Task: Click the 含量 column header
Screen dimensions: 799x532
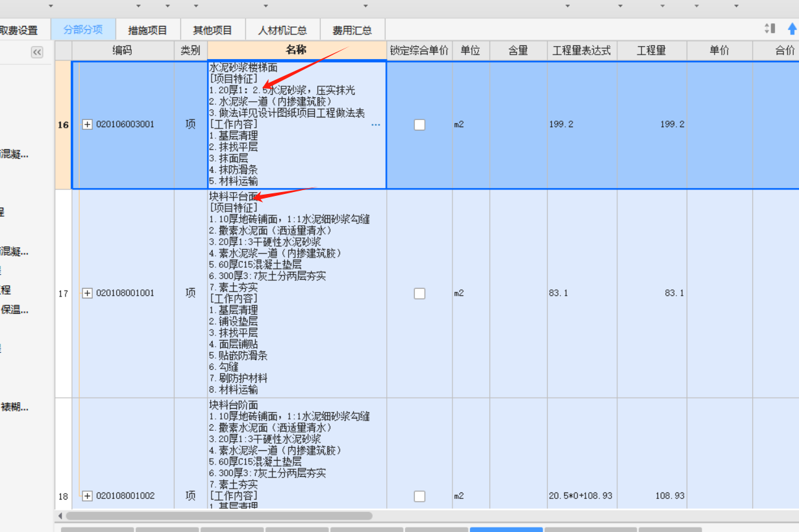Action: [x=518, y=51]
